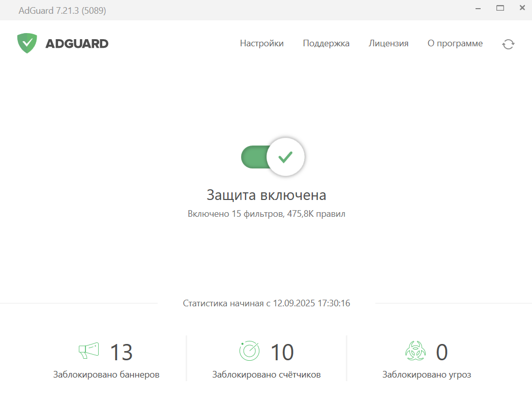Click the update/refresh icon
Screen dimensions: 532x403
coord(508,44)
